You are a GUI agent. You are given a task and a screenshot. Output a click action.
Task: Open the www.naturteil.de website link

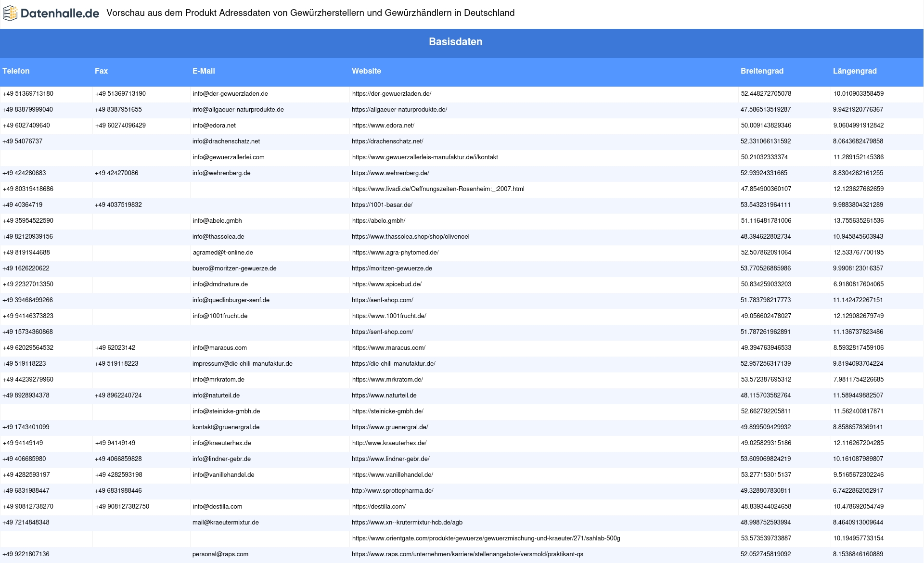point(384,396)
